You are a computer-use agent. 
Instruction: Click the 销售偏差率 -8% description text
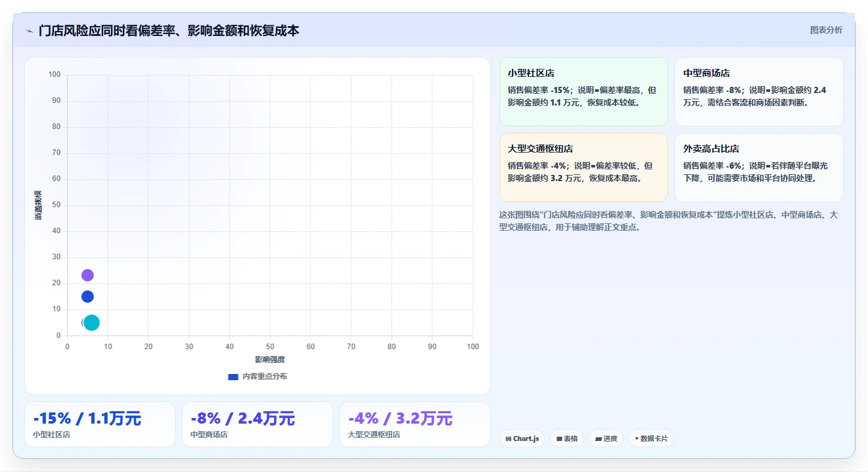755,96
